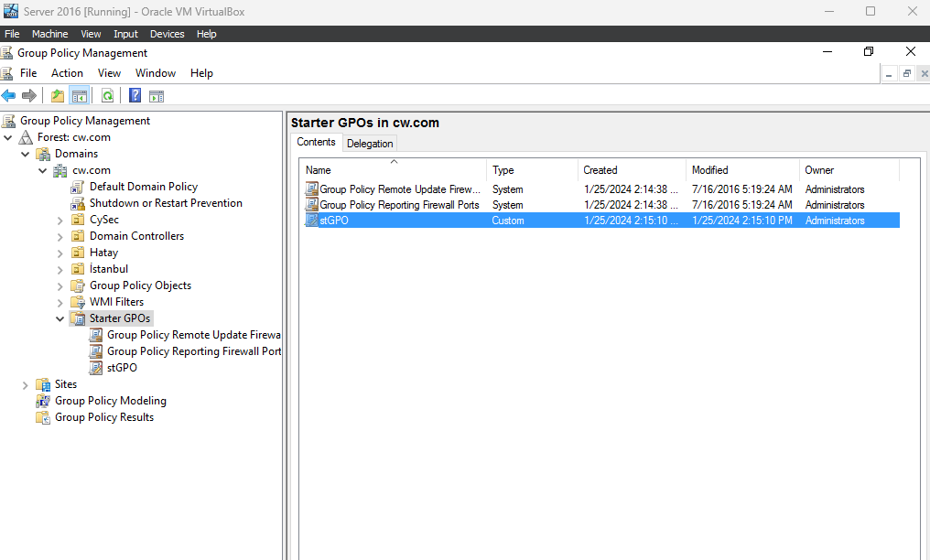
Task: Collapse the cw.com domain node
Action: [43, 171]
